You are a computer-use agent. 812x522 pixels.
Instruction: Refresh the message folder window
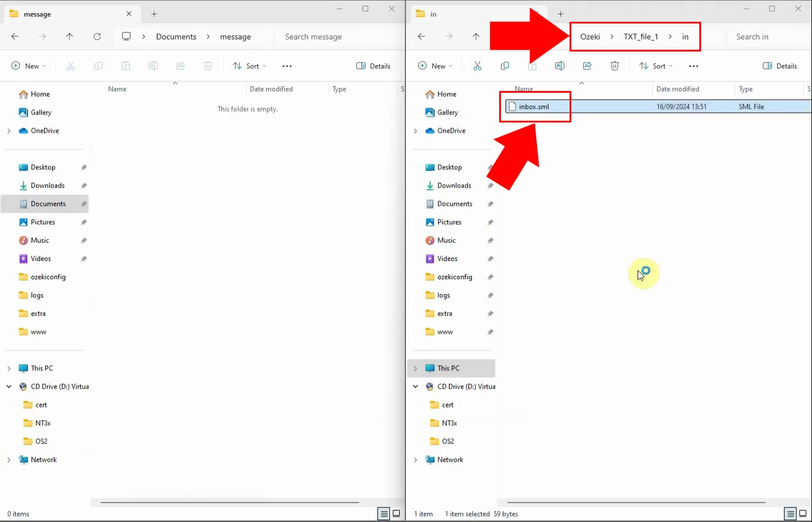97,37
